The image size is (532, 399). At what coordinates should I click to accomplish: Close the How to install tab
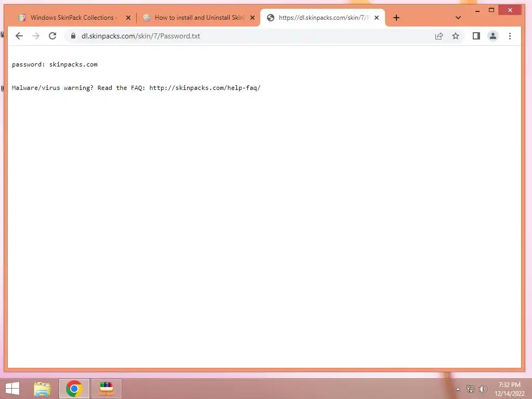coord(252,18)
